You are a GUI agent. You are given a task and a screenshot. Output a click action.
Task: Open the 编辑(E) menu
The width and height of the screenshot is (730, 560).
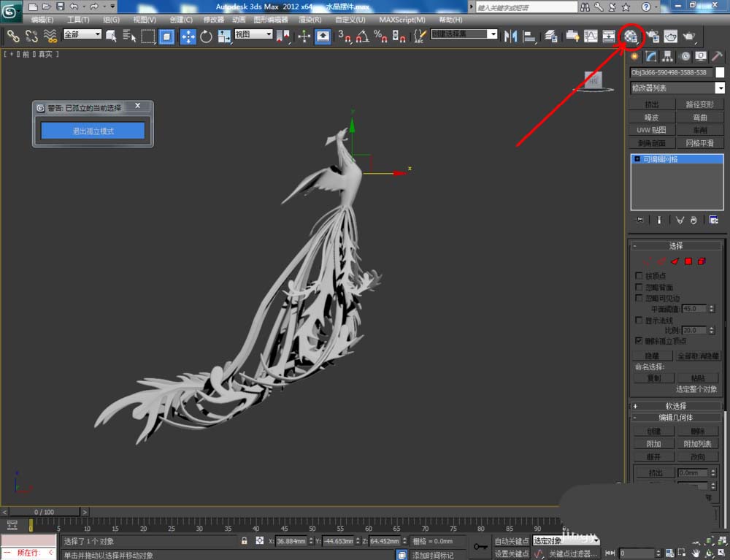[42, 20]
